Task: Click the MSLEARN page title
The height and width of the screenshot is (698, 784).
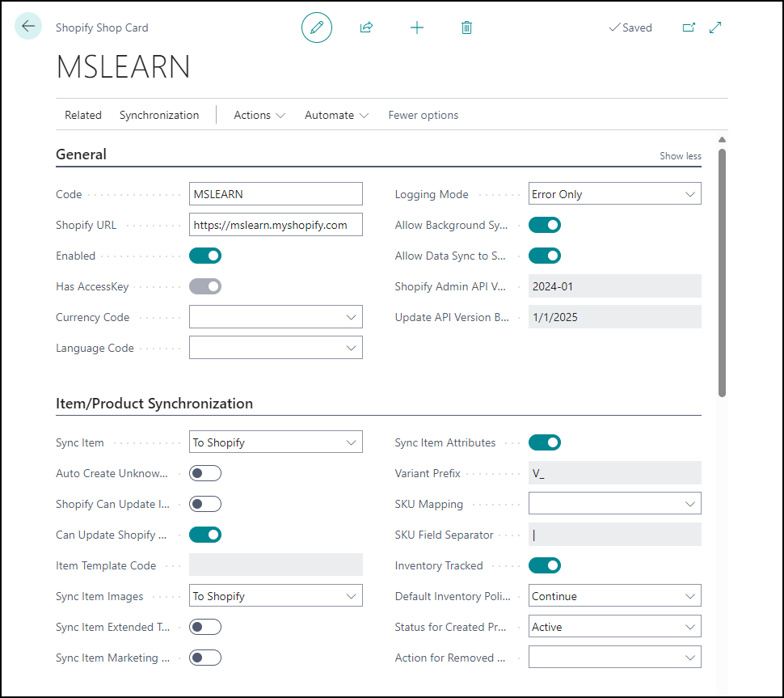Action: pos(123,66)
